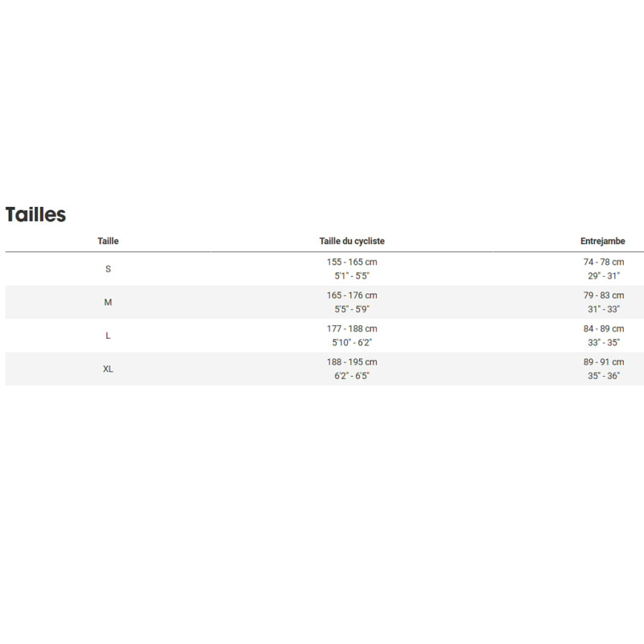Click the Entrejambe column header
Viewport: 644px width, 644px height.
point(603,241)
